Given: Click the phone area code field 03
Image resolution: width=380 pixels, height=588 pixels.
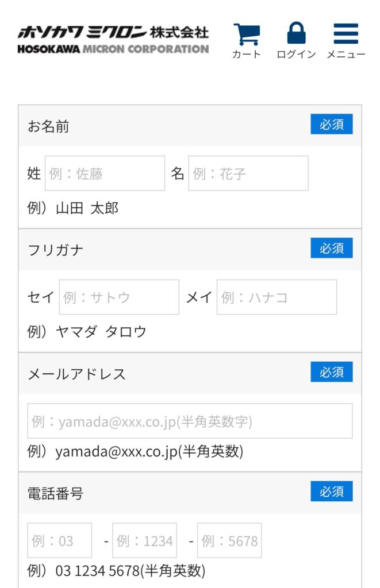Looking at the screenshot, I should tap(60, 540).
